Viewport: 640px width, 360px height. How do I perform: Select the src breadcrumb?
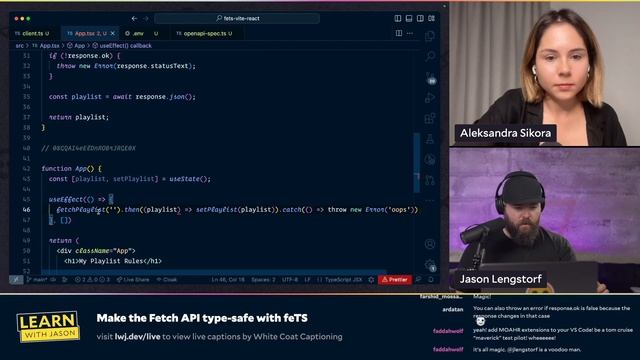pos(20,46)
